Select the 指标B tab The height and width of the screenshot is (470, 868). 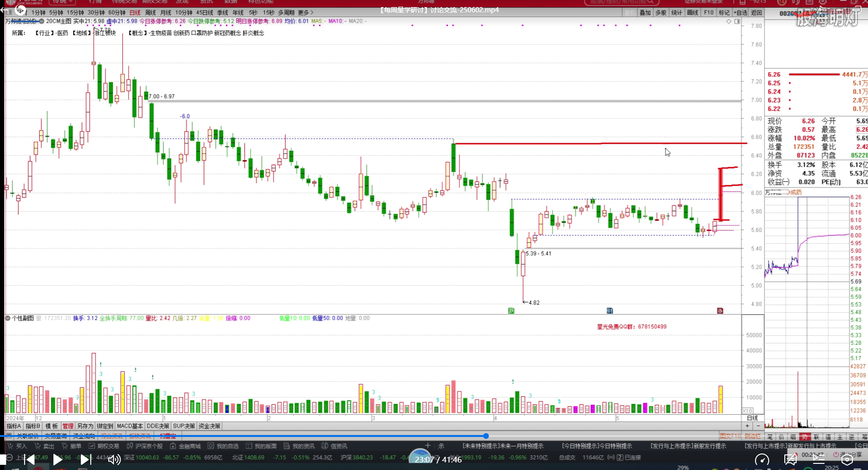pos(33,426)
